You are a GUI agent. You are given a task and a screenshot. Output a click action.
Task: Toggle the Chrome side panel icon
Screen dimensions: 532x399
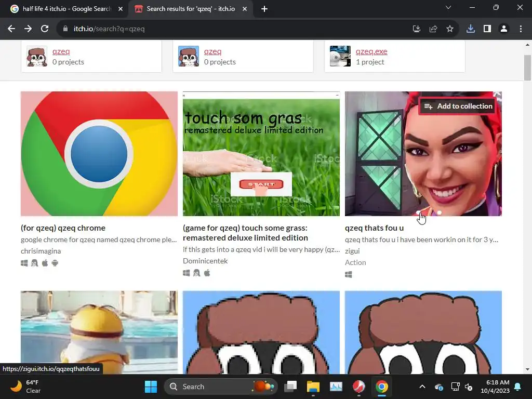coord(487,29)
